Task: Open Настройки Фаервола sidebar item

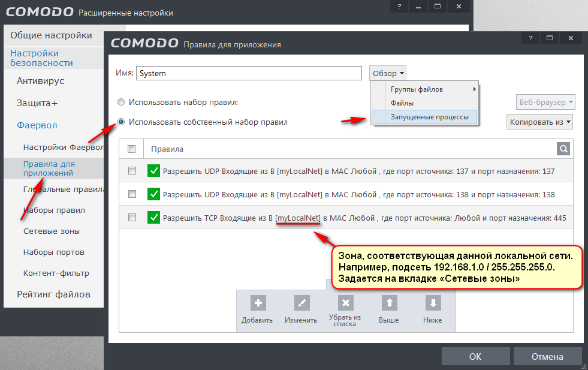Action: coord(63,147)
